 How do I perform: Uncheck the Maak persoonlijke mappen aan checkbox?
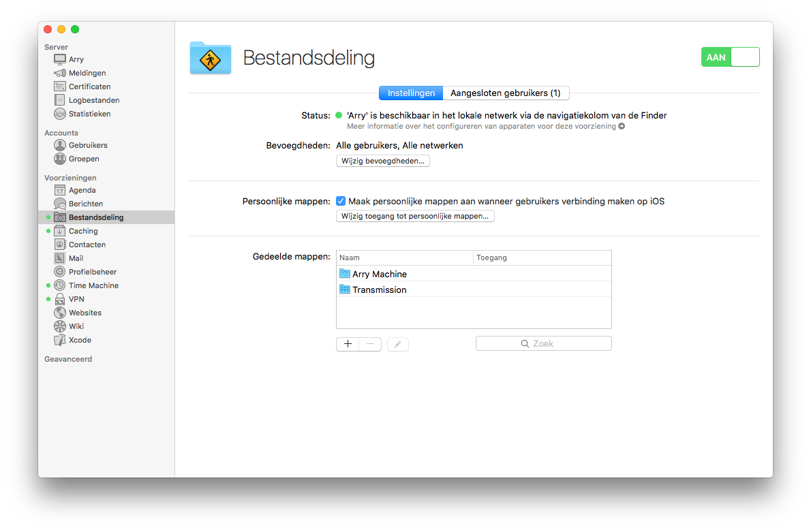(341, 201)
